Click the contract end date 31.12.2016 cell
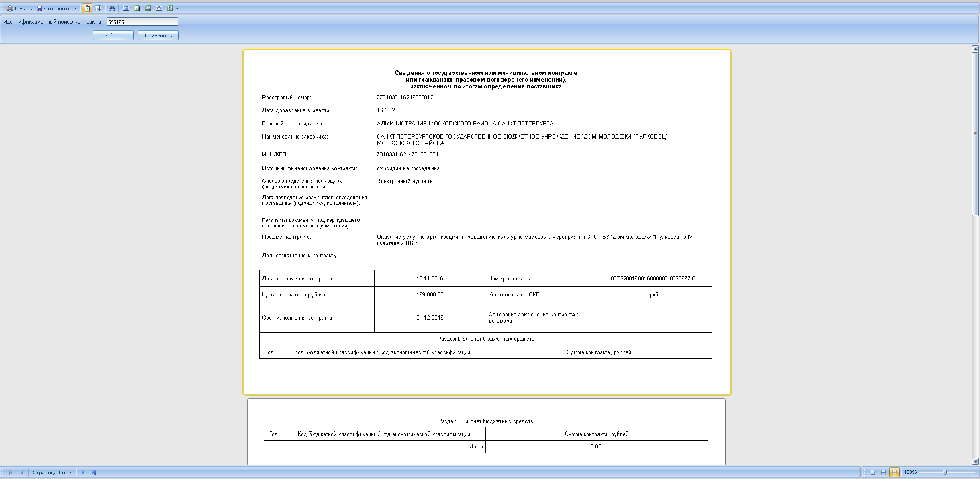Image resolution: width=980 pixels, height=479 pixels. tap(430, 317)
